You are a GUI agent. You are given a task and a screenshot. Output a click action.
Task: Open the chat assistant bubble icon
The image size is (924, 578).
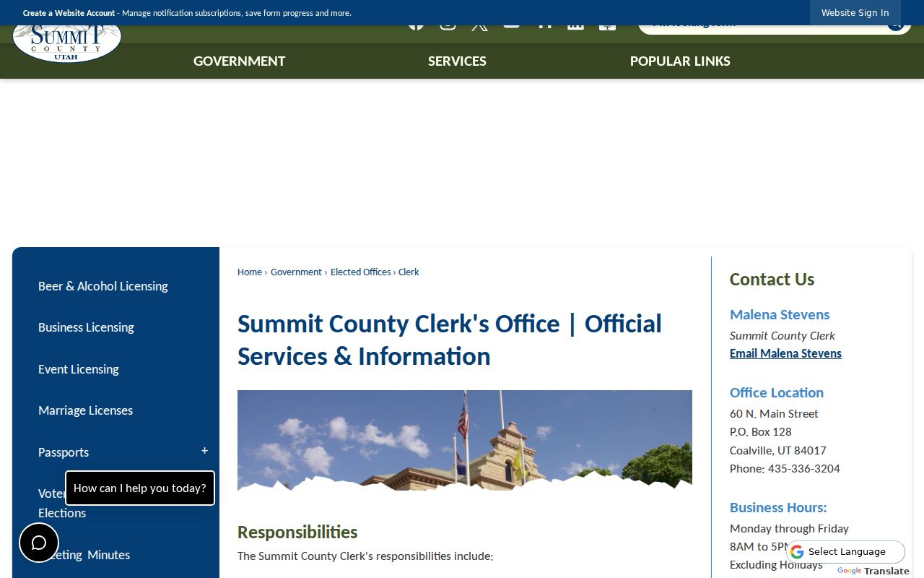pos(39,543)
